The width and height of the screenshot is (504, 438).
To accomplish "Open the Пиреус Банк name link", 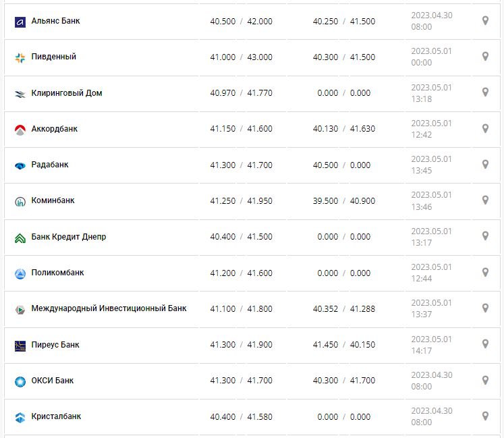I will point(55,345).
